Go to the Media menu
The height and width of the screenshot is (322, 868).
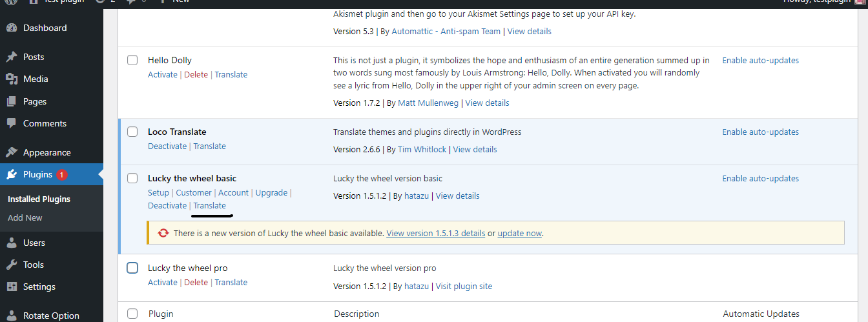36,79
